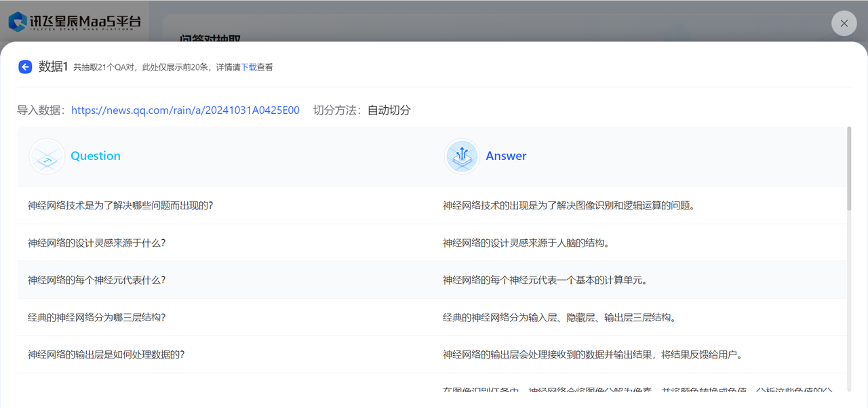The width and height of the screenshot is (868, 408).
Task: Select the answer about 图像识别和逻辑运算
Action: [x=568, y=205]
